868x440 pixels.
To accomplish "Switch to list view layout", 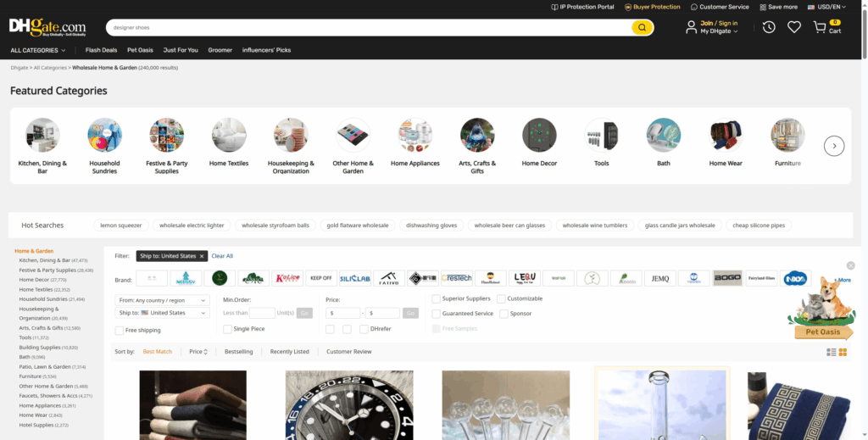I will tap(832, 352).
